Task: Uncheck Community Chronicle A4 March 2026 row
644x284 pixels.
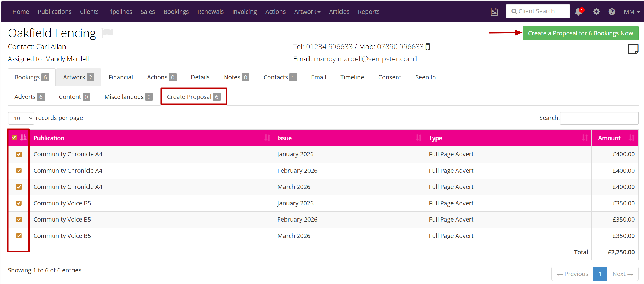Action: (x=19, y=187)
